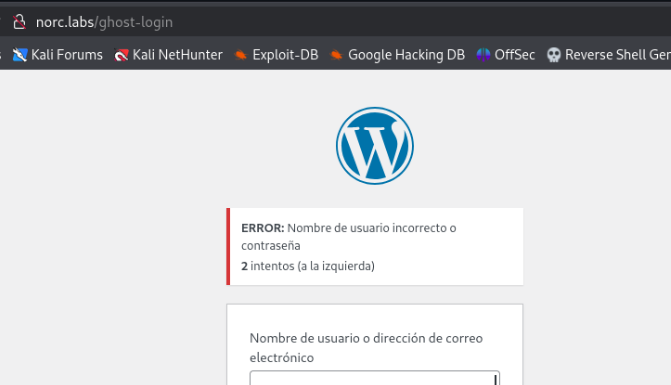The width and height of the screenshot is (671, 385).
Task: Click the insecure connection padlock icon
Action: coord(19,22)
